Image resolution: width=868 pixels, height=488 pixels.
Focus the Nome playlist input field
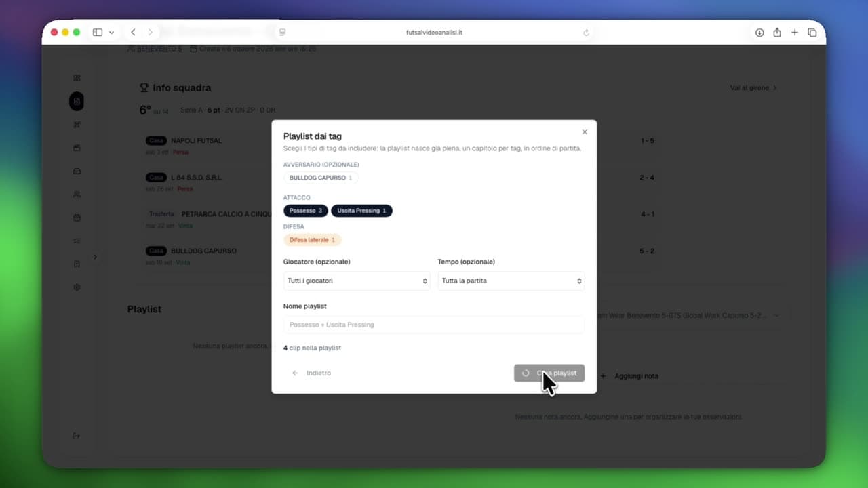[x=434, y=325]
